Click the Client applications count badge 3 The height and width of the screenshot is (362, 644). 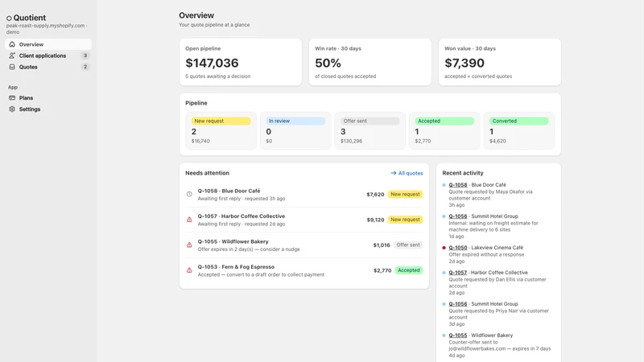click(85, 56)
